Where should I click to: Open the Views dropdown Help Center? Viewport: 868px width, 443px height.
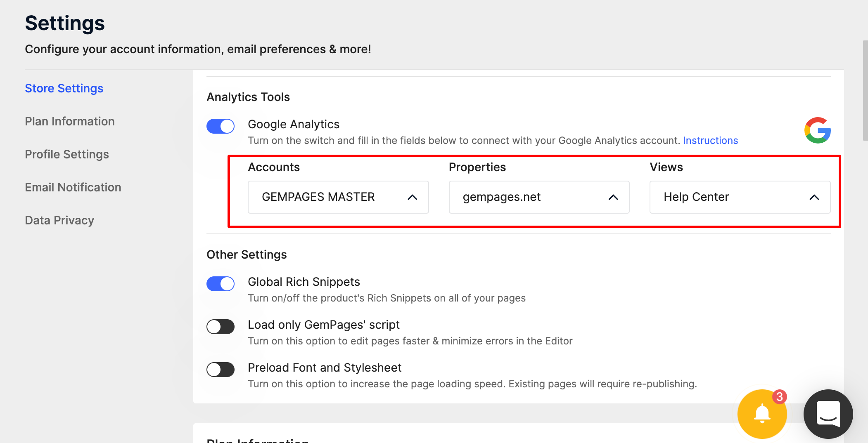tap(740, 197)
